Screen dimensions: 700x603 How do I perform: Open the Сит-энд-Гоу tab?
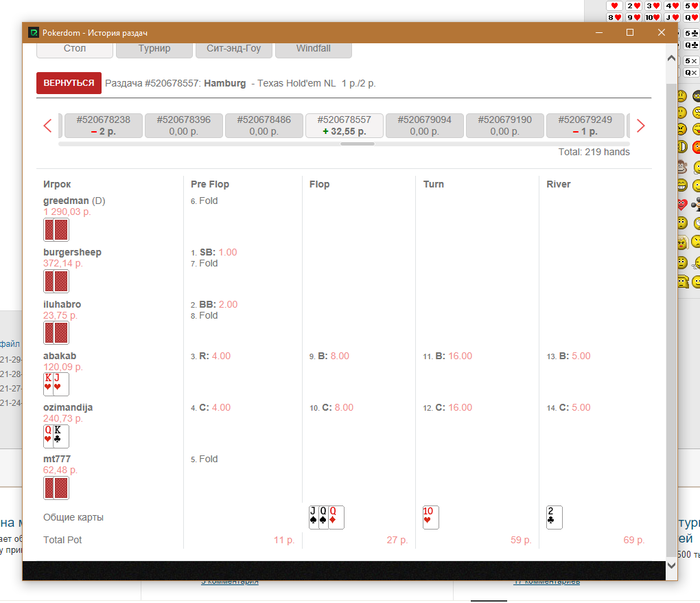(233, 49)
